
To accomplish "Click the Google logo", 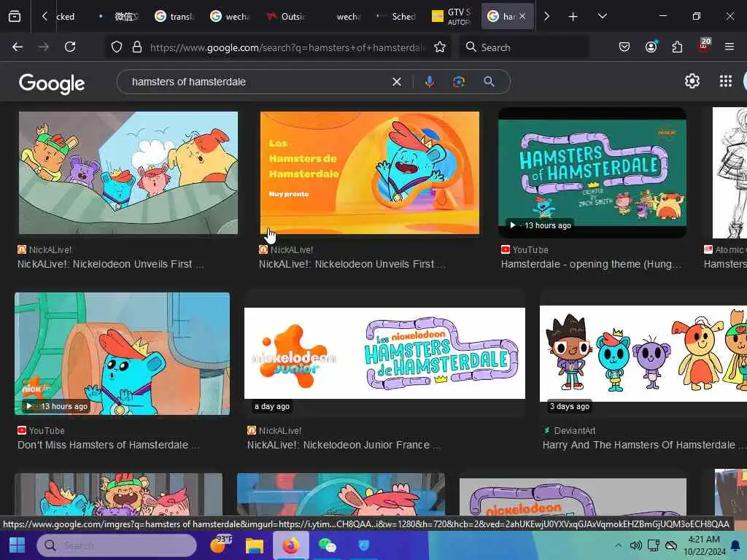I will pos(52,83).
